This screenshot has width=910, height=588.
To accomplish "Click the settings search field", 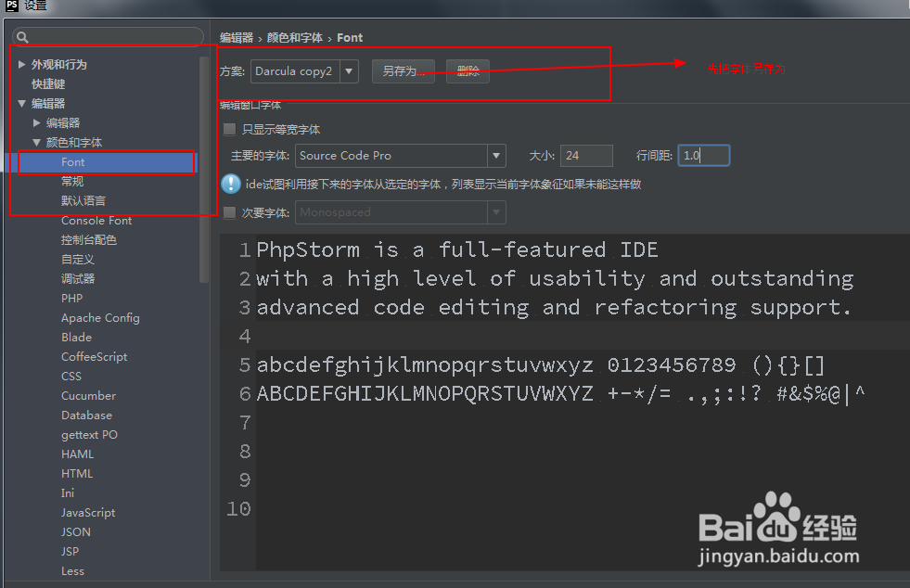I will coord(108,38).
